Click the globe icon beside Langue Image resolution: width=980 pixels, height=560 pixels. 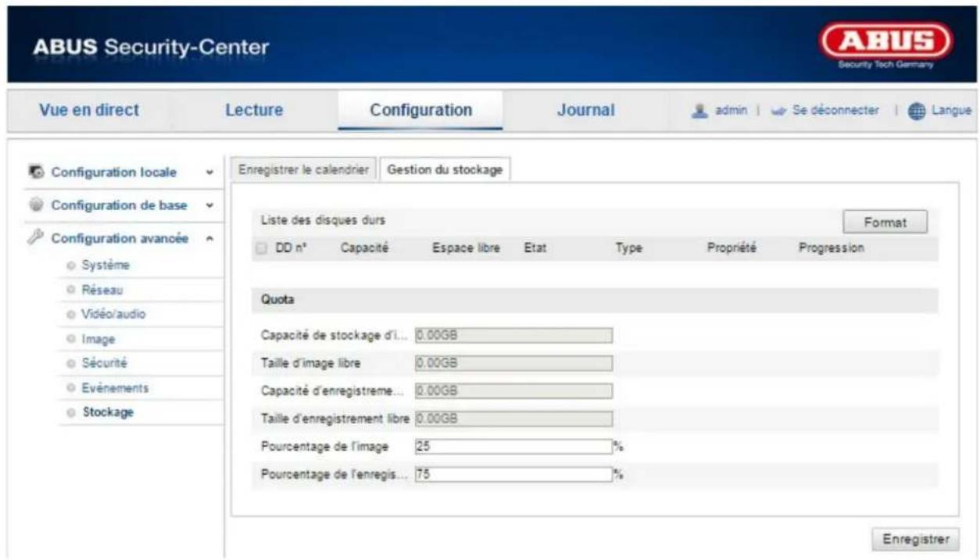click(x=915, y=111)
